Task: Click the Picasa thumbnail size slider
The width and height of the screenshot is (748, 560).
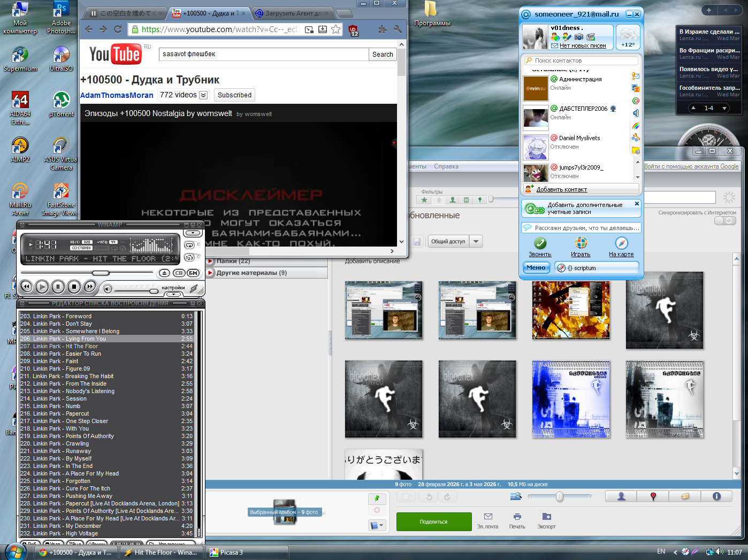Action: (x=559, y=497)
